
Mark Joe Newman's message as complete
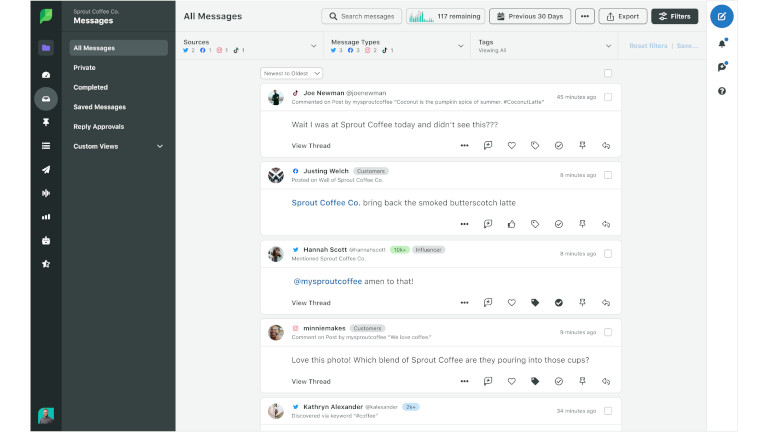[558, 145]
